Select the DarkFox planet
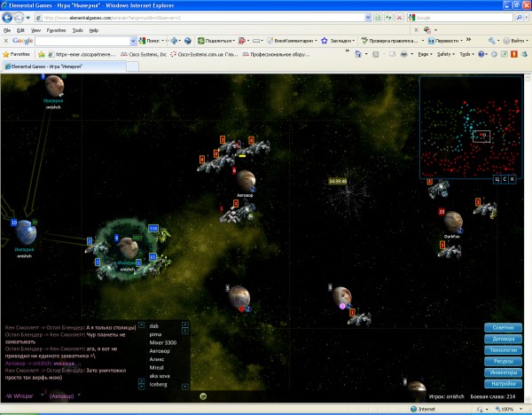The height and width of the screenshot is (415, 532). click(453, 221)
